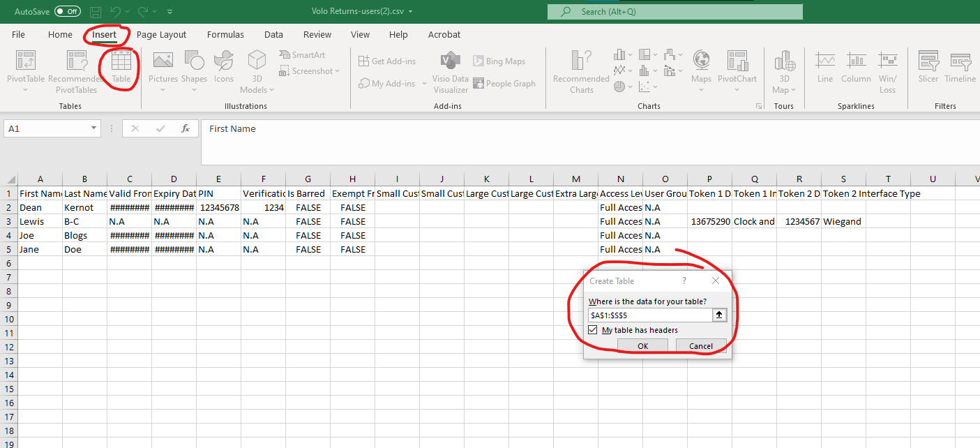This screenshot has width=980, height=448.
Task: Switch to the Formulas tab
Action: 225,35
